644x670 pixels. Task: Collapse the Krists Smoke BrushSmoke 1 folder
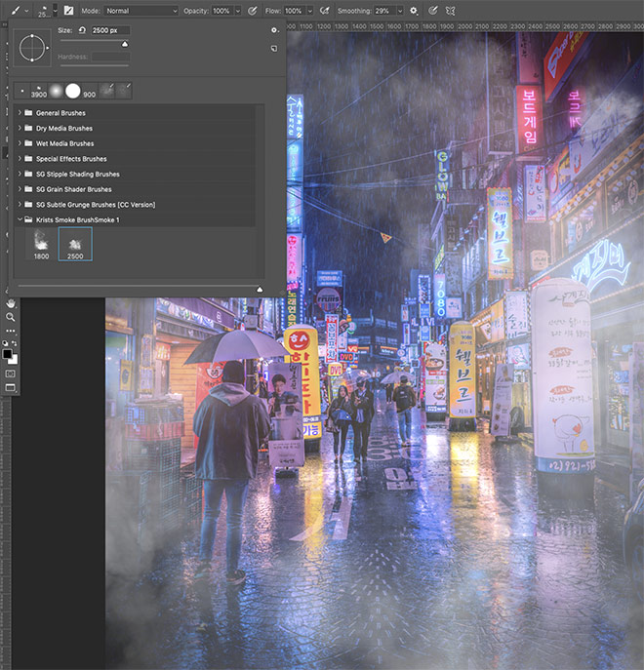(x=20, y=219)
